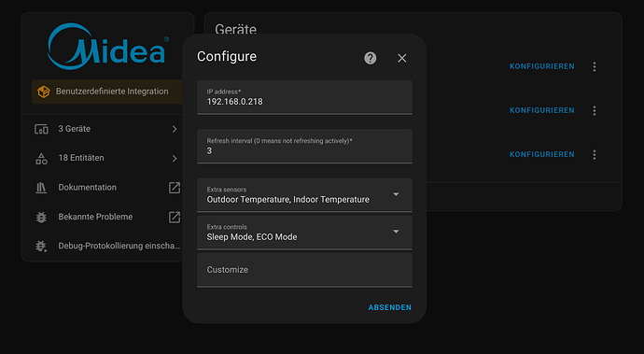This screenshot has width=644, height=354.
Task: Click external-link icon next to Bekannte Probleme
Action: point(175,217)
